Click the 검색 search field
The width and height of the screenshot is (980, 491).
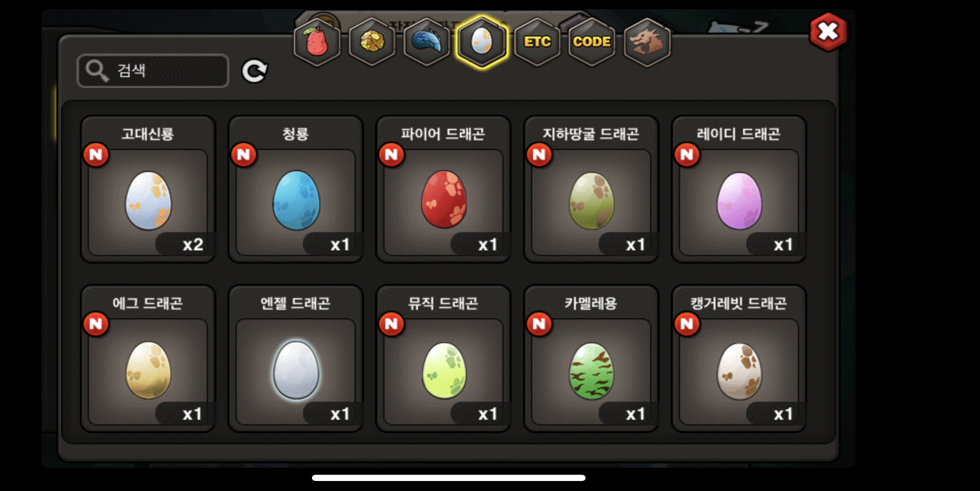pos(153,71)
